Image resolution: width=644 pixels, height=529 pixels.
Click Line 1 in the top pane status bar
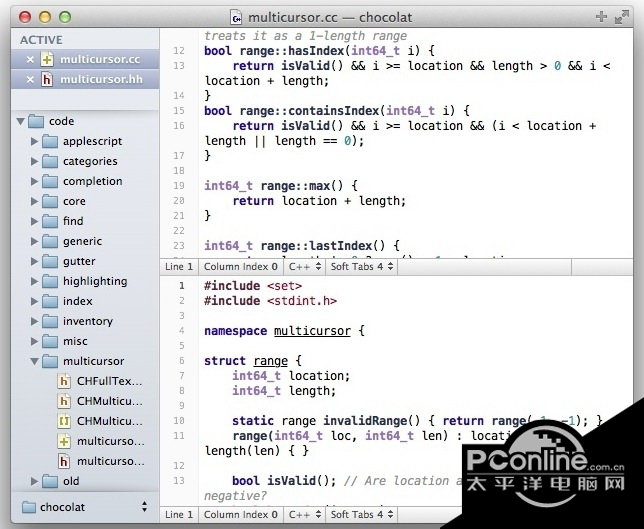179,267
